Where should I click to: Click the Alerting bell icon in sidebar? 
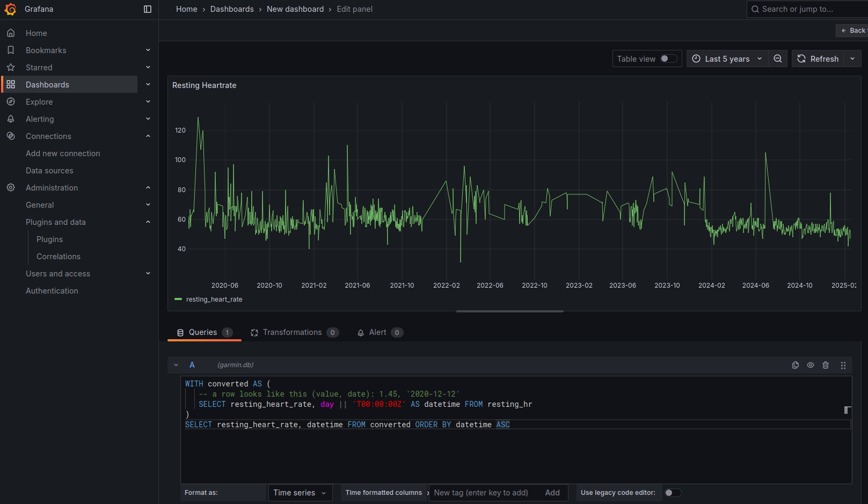(x=11, y=119)
